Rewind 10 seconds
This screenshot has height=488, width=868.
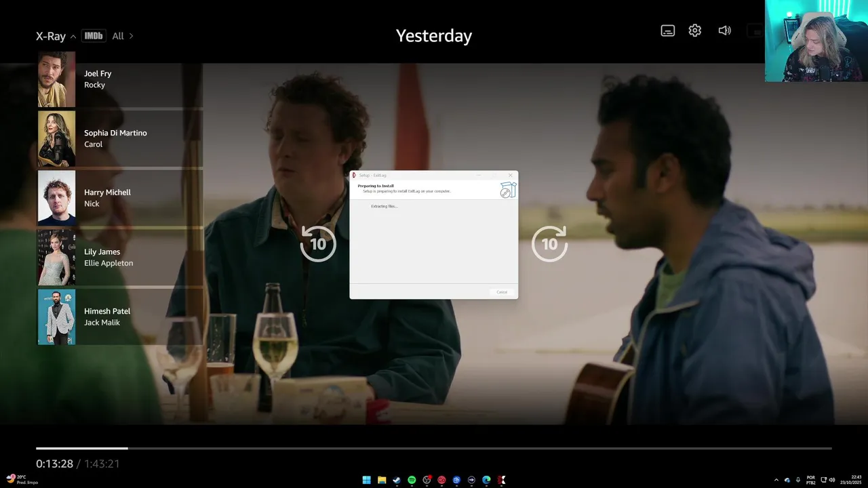[318, 243]
